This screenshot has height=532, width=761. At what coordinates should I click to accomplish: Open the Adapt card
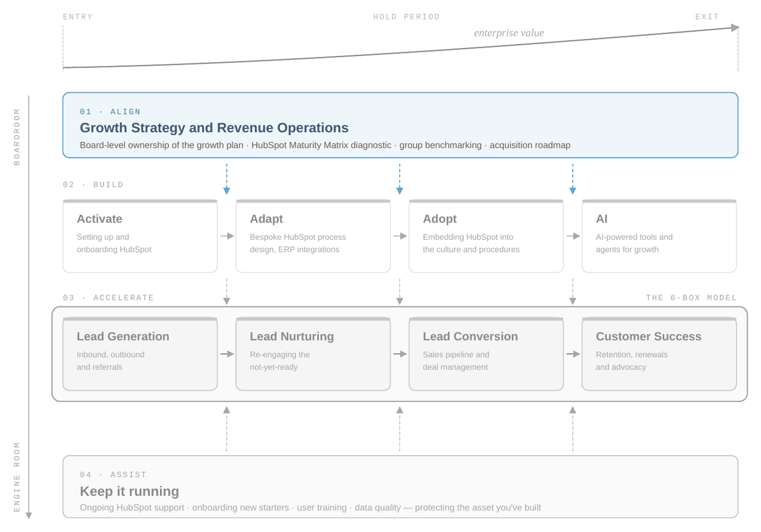click(x=313, y=236)
